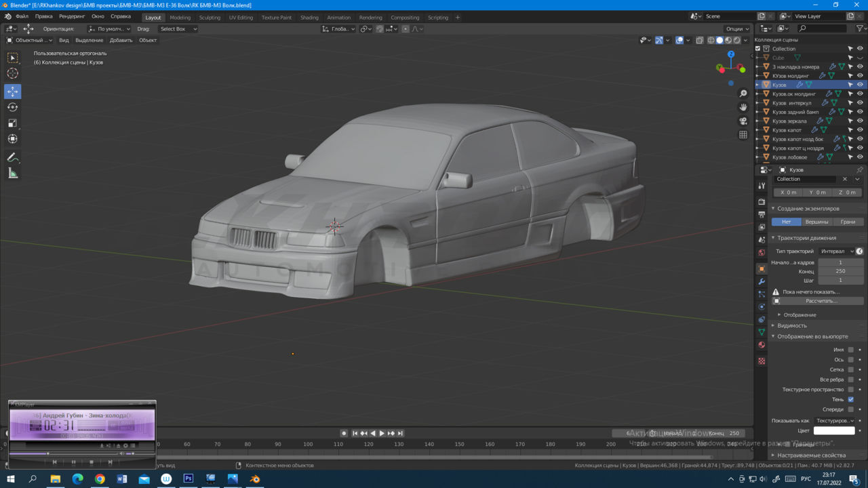Viewport: 868px width, 488px height.
Task: Enable the Спереди in-front checkbox
Action: 851,409
